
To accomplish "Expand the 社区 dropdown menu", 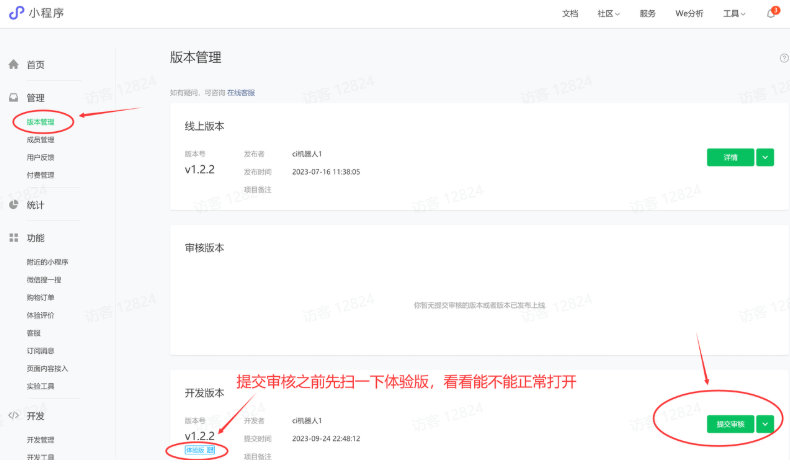I will click(x=609, y=14).
